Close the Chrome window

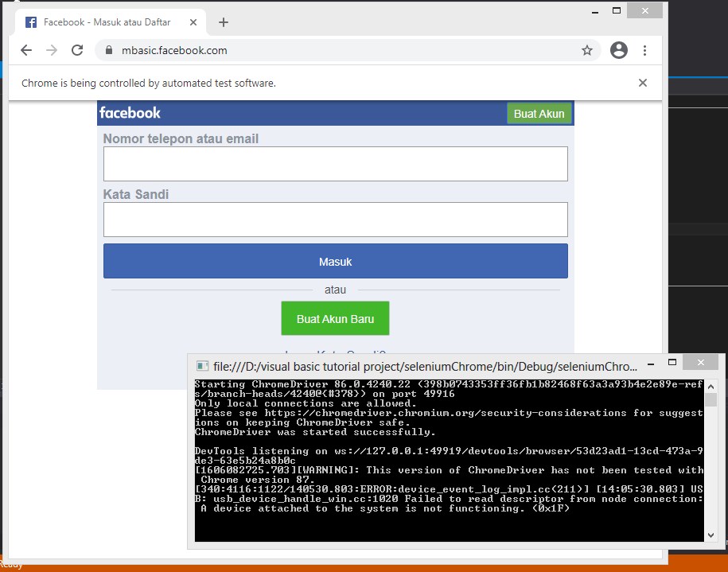[x=644, y=10]
